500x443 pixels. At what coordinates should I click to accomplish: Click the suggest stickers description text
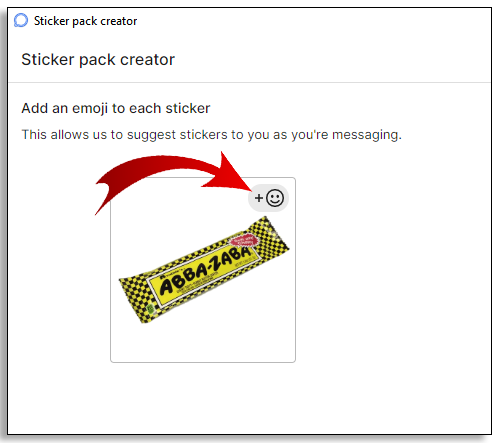[x=212, y=135]
